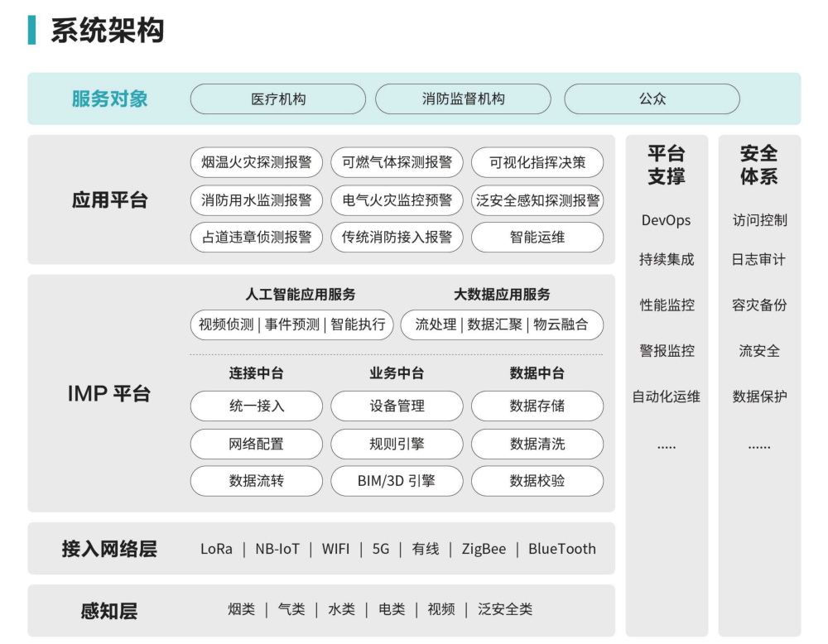Click LoRa in 接入网络层 row
This screenshot has width=828, height=644.
pyautogui.click(x=216, y=549)
